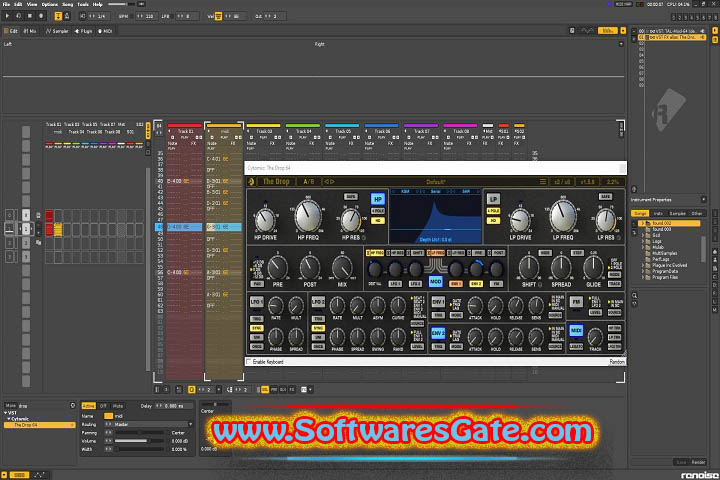Image resolution: width=720 pixels, height=480 pixels.
Task: Open the File menu
Action: pos(6,4)
